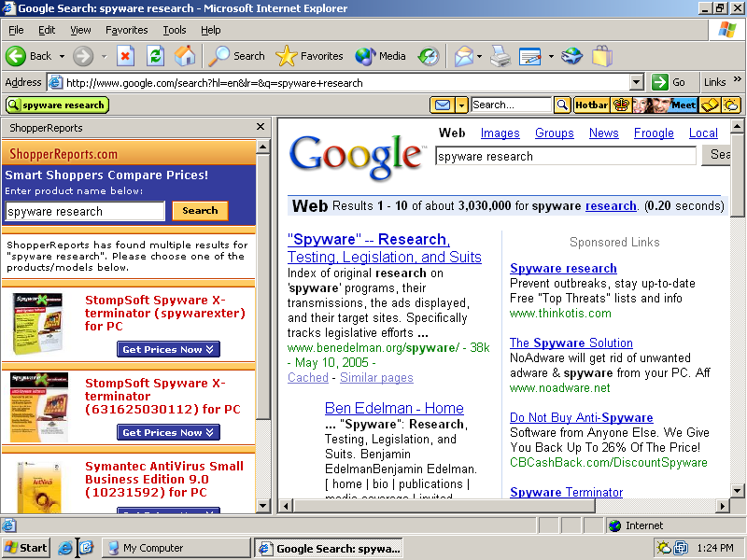This screenshot has height=560, width=747.
Task: Switch to Google Groups tab
Action: point(554,133)
